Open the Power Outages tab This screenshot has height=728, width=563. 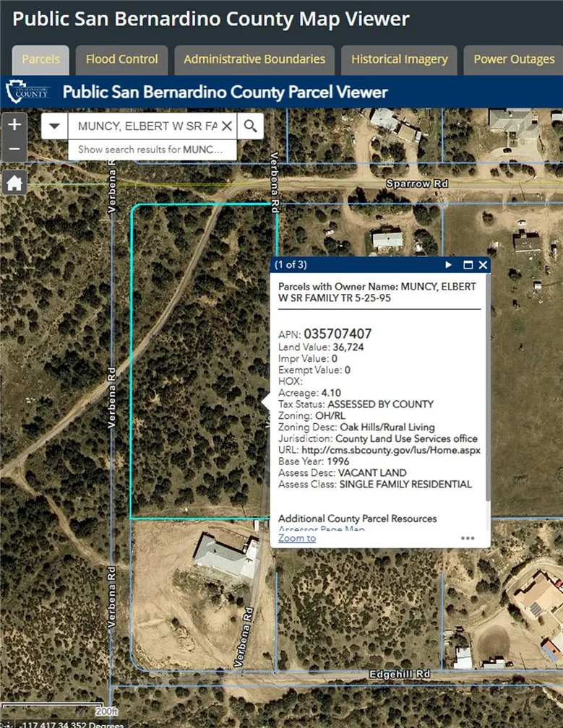pyautogui.click(x=514, y=59)
